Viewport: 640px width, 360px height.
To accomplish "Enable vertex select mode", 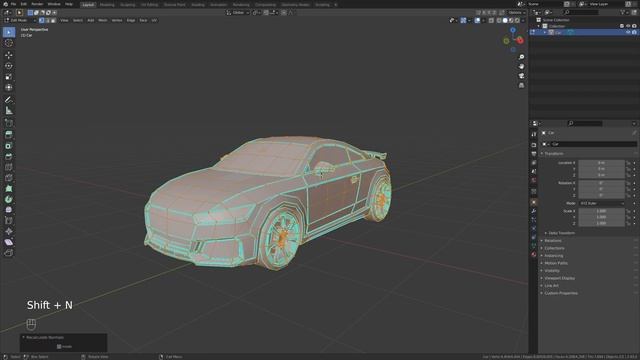I will (42, 20).
